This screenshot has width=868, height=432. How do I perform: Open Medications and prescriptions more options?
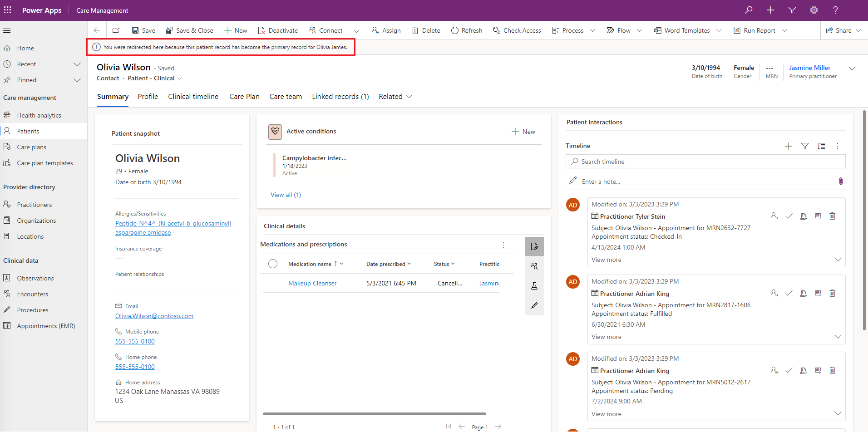(x=503, y=245)
